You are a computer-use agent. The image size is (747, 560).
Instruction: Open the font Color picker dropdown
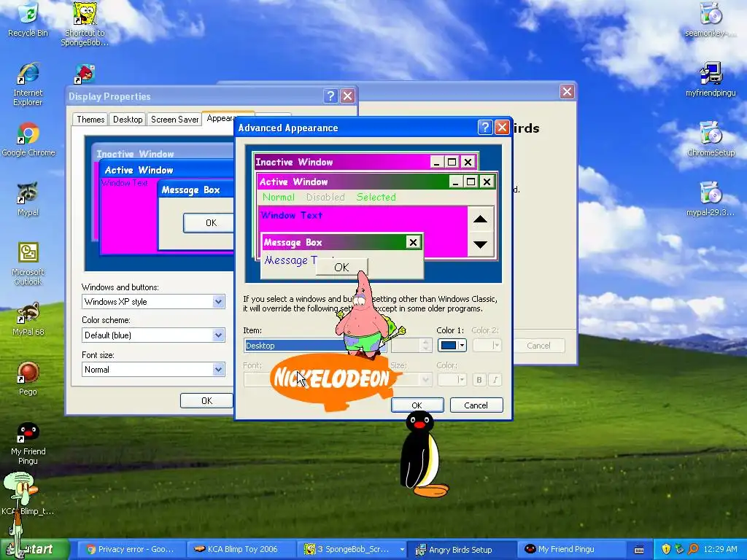(452, 379)
